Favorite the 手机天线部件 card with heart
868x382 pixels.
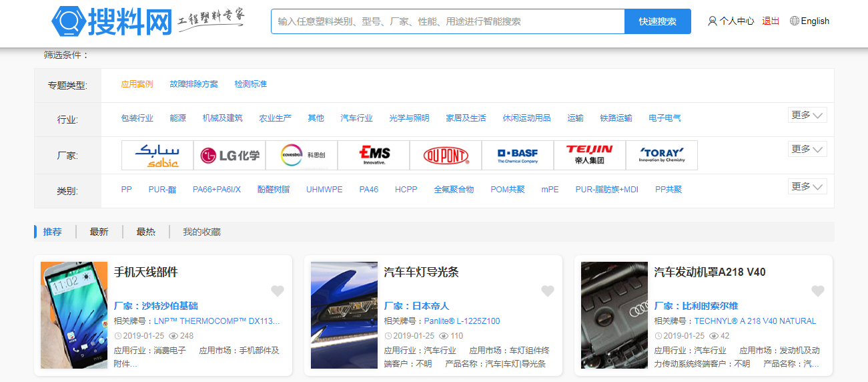click(x=278, y=291)
